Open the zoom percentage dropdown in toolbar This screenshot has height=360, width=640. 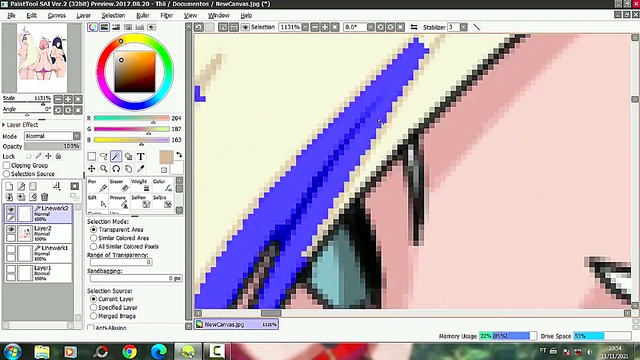coord(305,27)
